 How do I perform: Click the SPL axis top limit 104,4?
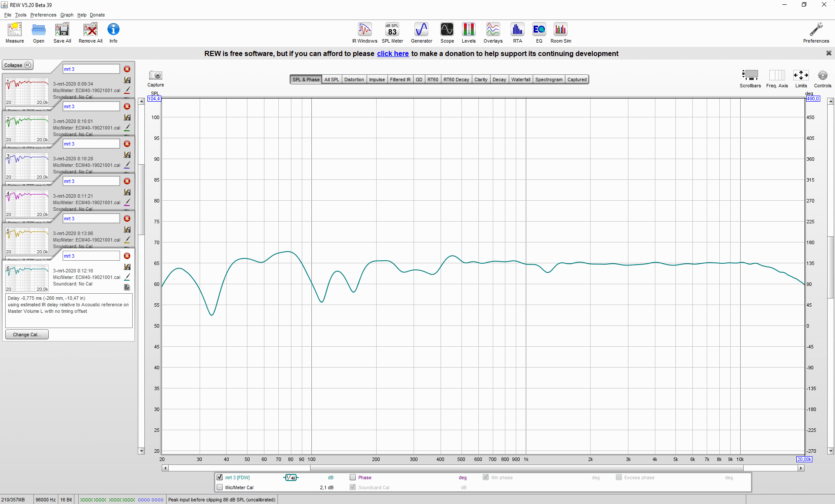click(x=154, y=99)
